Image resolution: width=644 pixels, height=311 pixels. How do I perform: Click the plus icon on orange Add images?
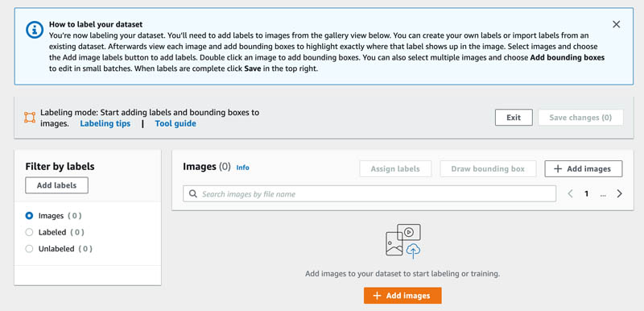coord(377,296)
